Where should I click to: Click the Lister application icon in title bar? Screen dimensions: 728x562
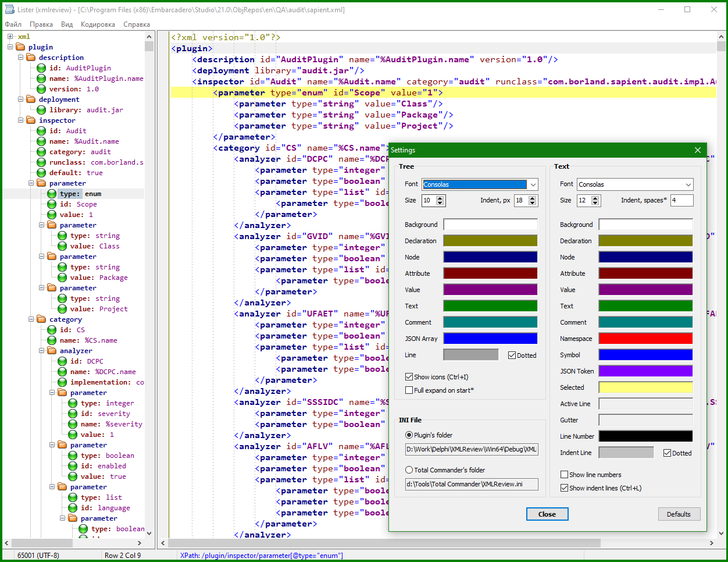pos(9,9)
